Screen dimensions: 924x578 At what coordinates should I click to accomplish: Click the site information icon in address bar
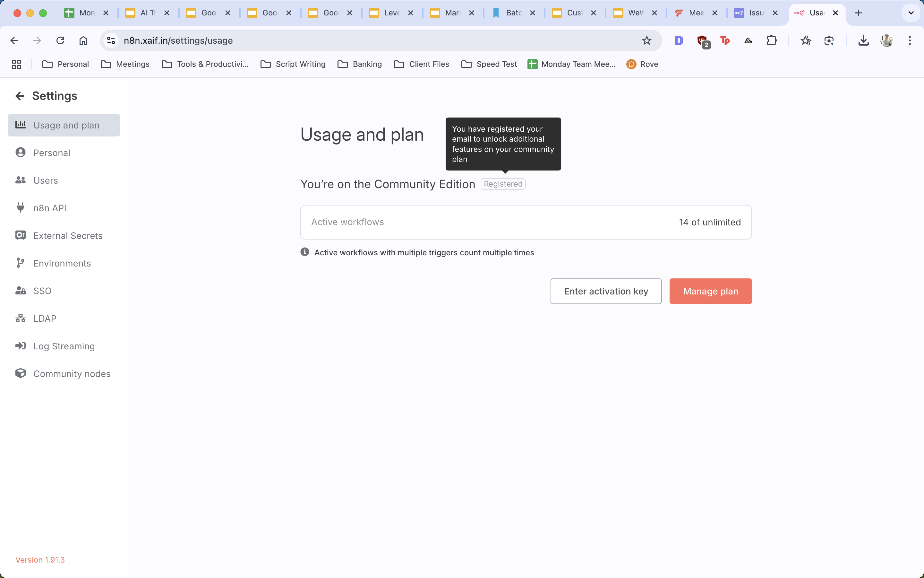point(111,40)
